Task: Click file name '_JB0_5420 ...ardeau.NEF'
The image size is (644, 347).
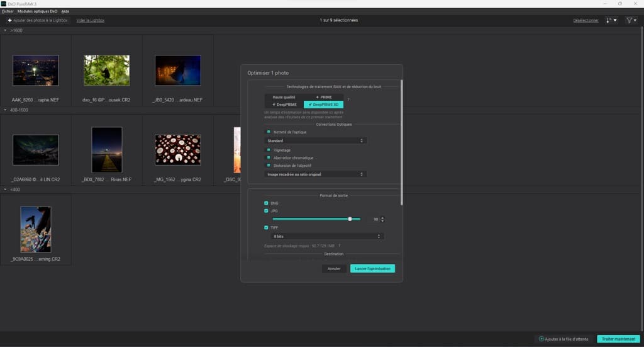Action: [177, 100]
